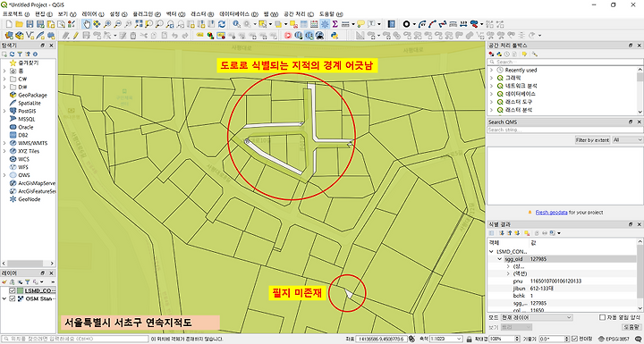The height and width of the screenshot is (344, 644).
Task: Click the Search QMS search string field
Action: point(564,130)
